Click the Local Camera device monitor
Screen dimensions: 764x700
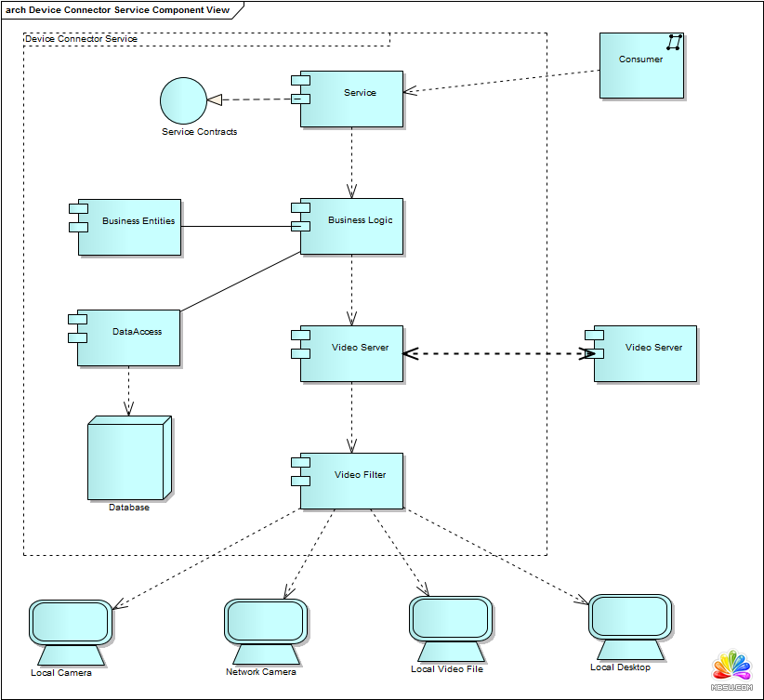pyautogui.click(x=70, y=622)
